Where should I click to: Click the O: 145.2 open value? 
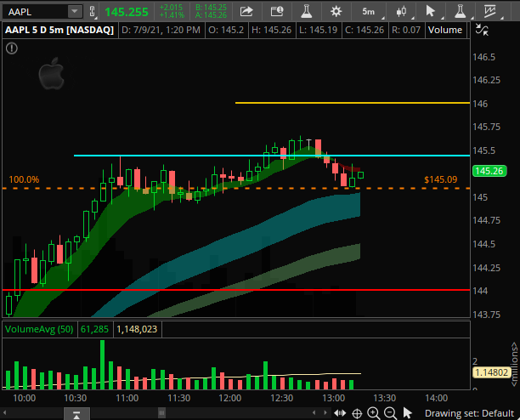(x=226, y=31)
